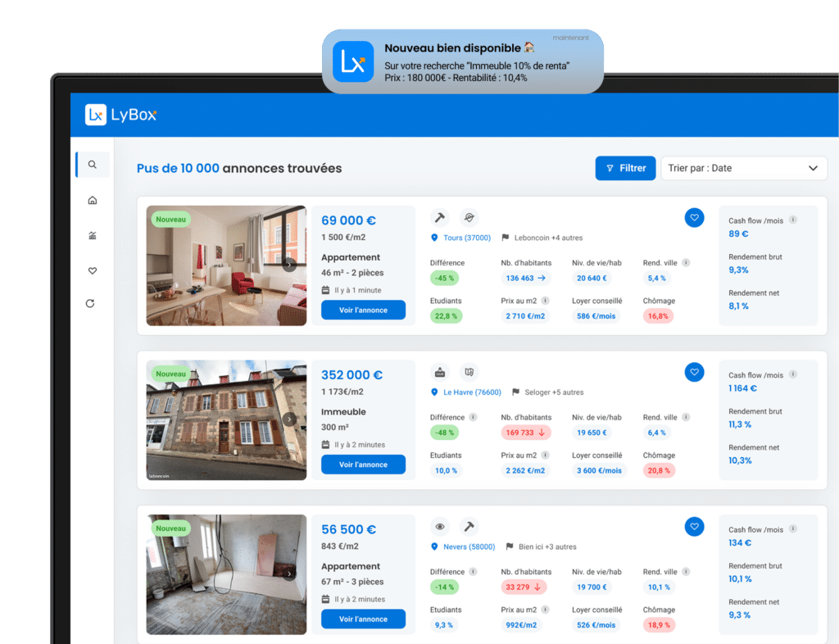This screenshot has width=839, height=644.
Task: Click info icon next to Cash flow for 89 €
Action: [x=793, y=220]
